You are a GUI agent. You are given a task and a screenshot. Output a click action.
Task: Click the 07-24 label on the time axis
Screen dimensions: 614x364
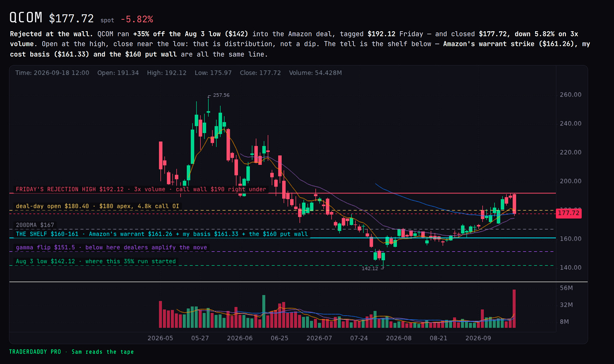pyautogui.click(x=359, y=338)
